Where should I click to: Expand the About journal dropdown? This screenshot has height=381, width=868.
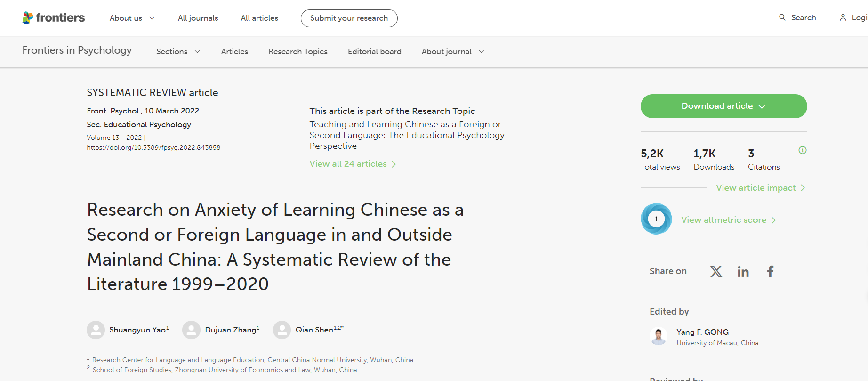[x=452, y=51]
